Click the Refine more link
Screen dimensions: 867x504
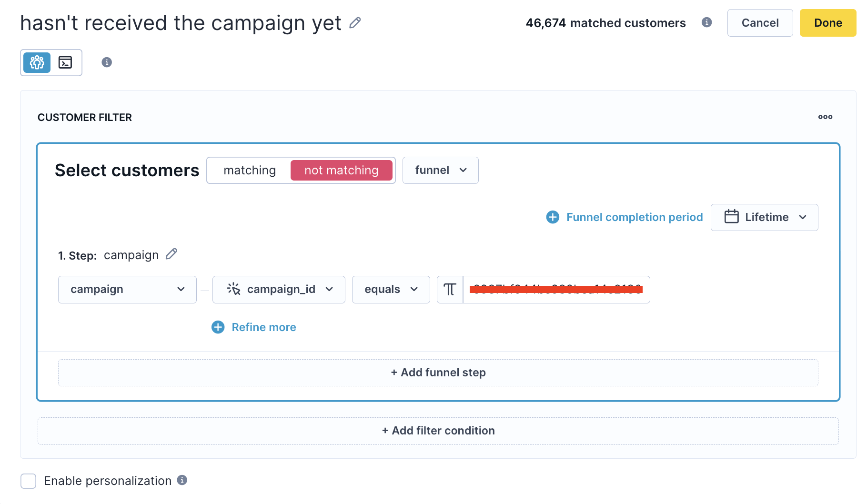(x=264, y=327)
